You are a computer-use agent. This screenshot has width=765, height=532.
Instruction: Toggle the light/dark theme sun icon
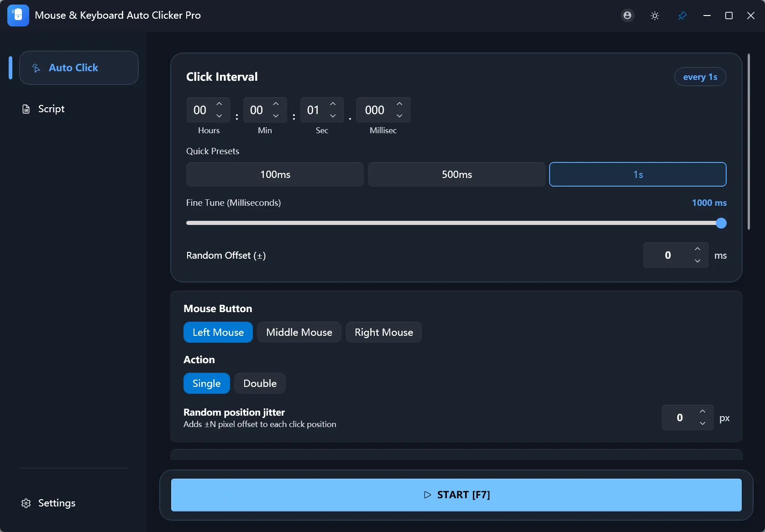[x=655, y=16]
